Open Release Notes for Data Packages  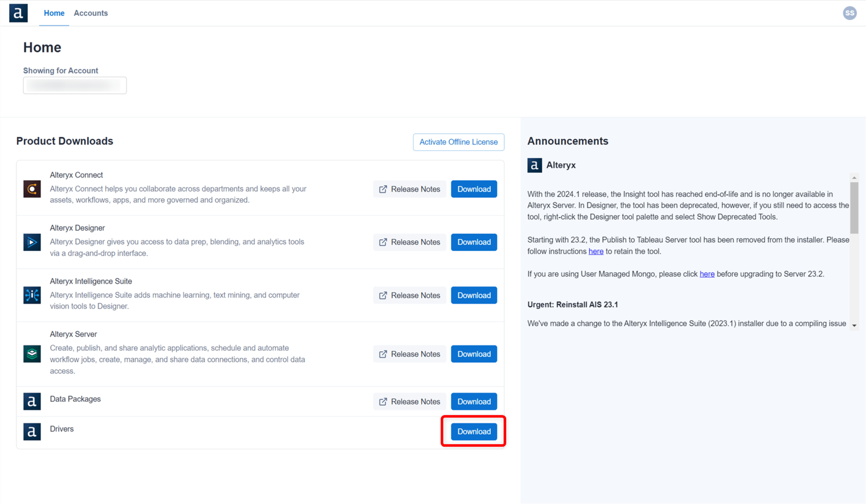tap(410, 401)
